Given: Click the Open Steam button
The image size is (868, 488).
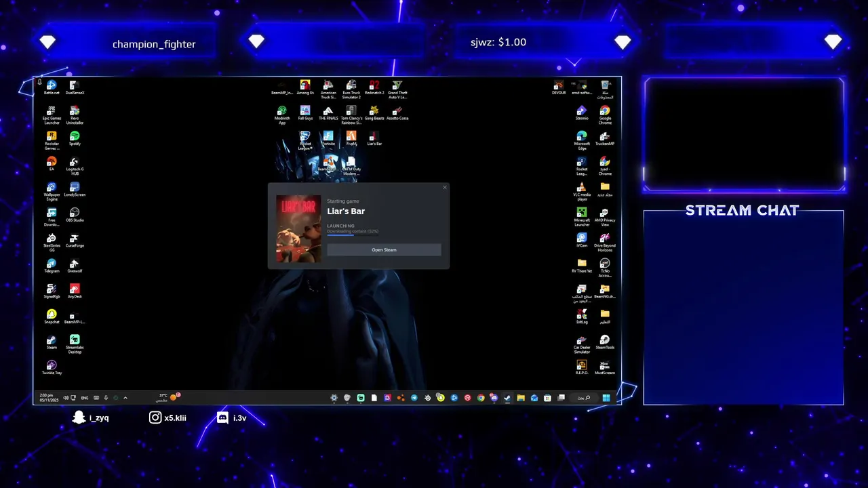Looking at the screenshot, I should (384, 249).
